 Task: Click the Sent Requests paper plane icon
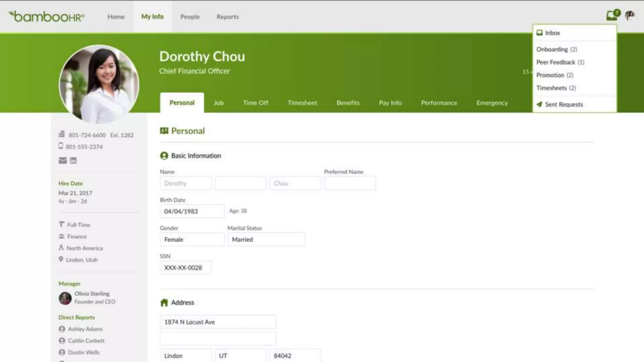[x=540, y=104]
